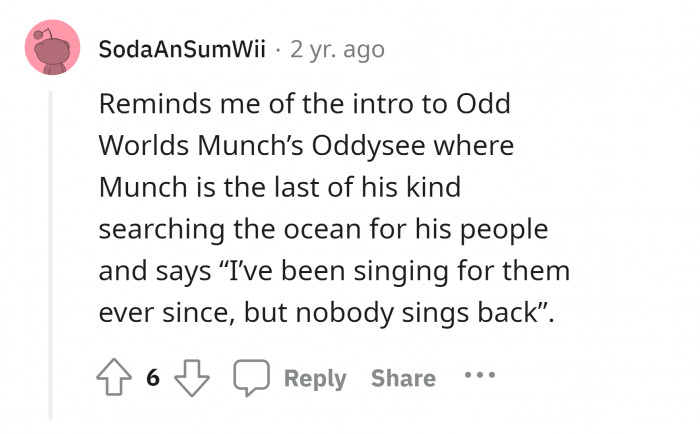Click the line "Munch is the last of his kind"
This screenshot has height=434, width=700.
click(x=279, y=187)
